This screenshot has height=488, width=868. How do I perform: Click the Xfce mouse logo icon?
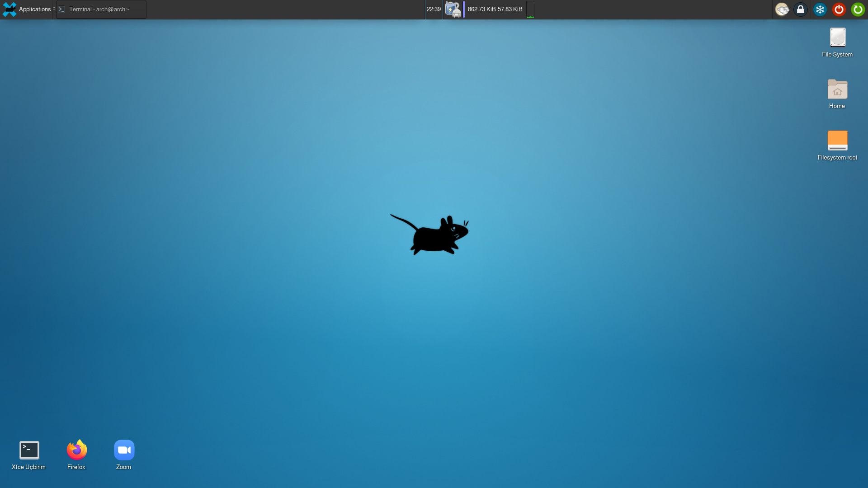pyautogui.click(x=9, y=9)
